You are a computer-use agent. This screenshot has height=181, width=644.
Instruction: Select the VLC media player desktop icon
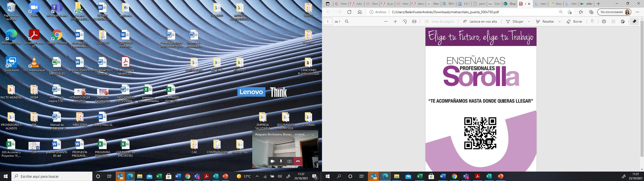34,65
